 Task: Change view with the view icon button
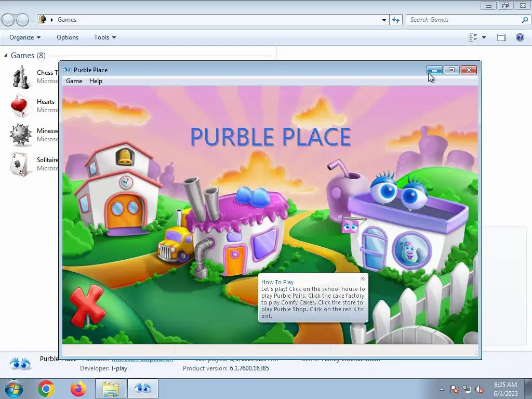coord(473,37)
